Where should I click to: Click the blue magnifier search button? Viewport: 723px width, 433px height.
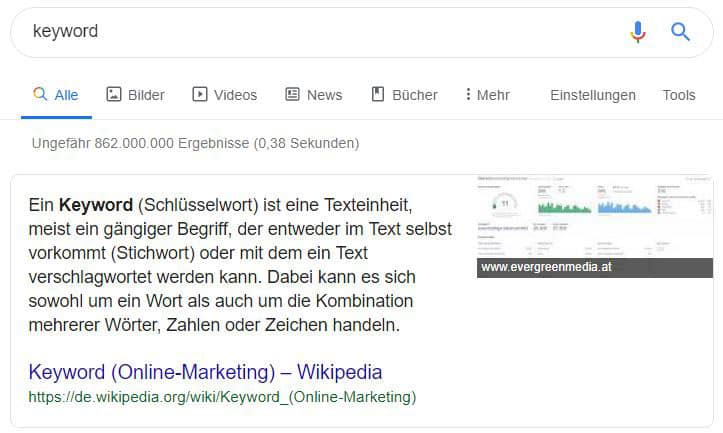point(680,32)
